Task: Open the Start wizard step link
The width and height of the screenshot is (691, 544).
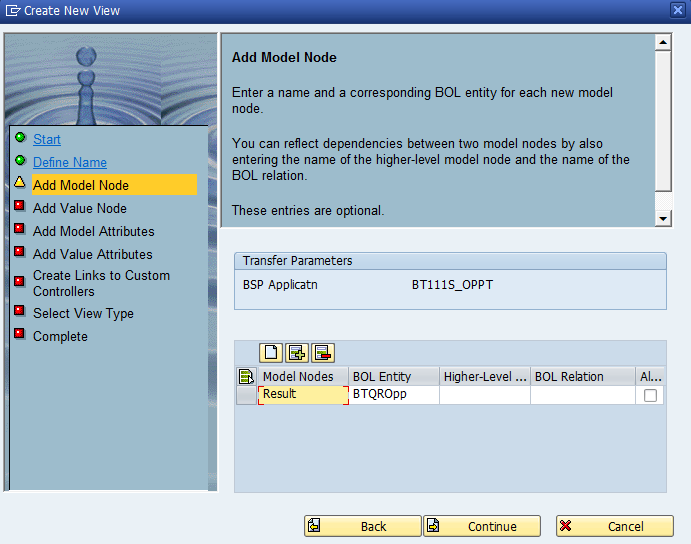Action: pyautogui.click(x=47, y=139)
